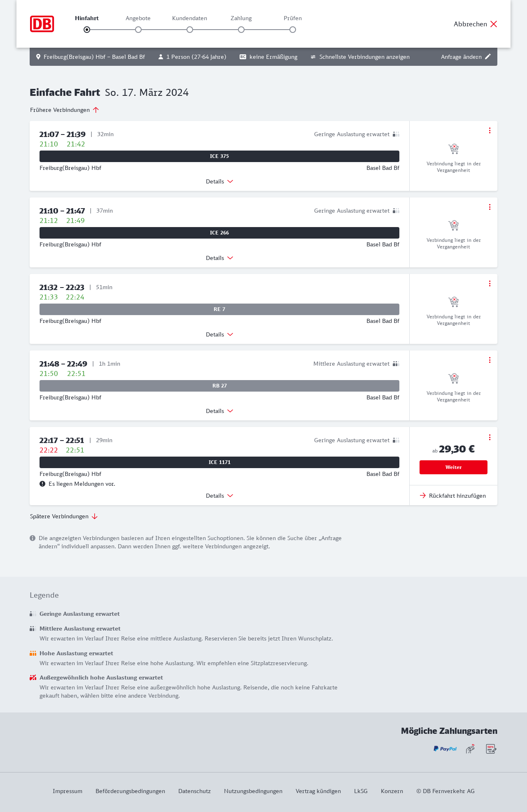
Task: Open three-dot menu for ICE 1171 connection
Action: [x=490, y=437]
